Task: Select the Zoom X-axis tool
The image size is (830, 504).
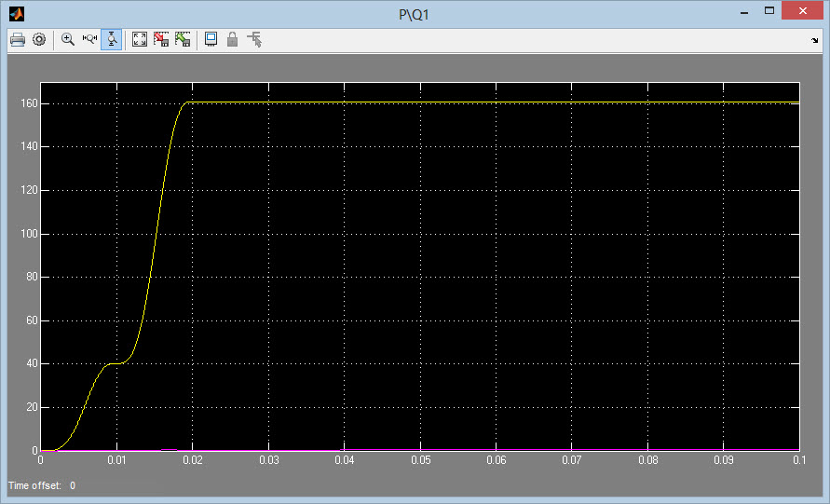Action: [89, 40]
